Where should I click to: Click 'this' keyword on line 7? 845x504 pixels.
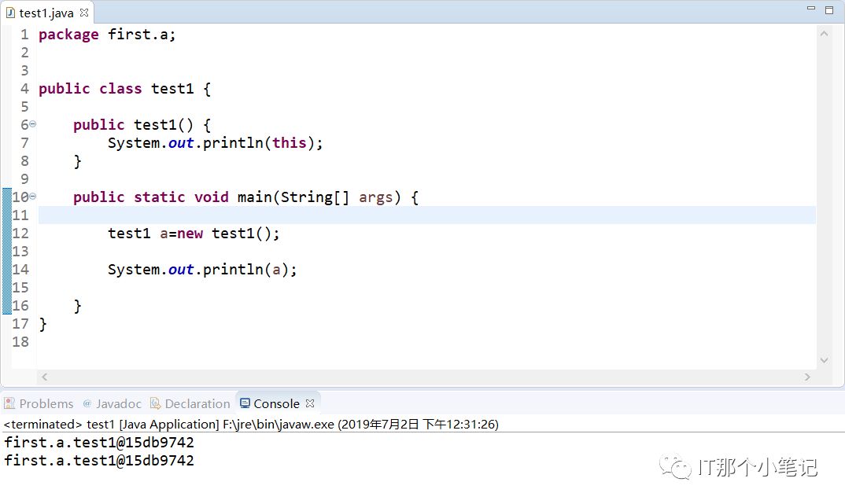click(x=289, y=142)
